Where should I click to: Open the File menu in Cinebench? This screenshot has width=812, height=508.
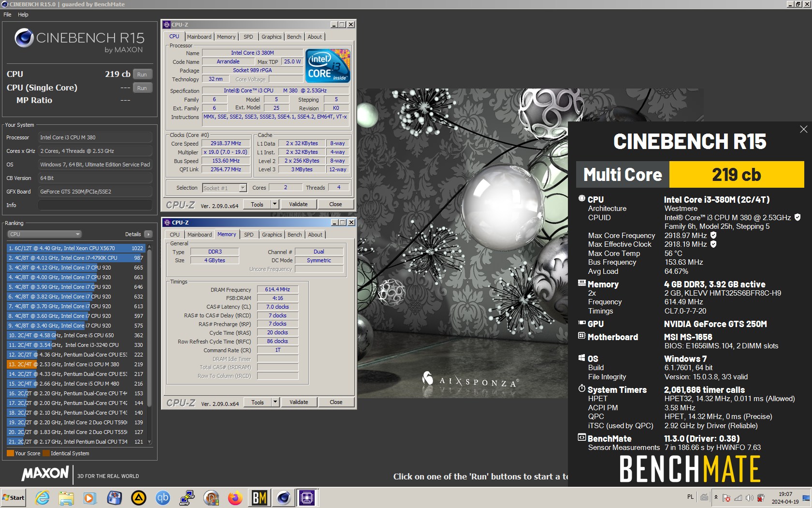coord(7,15)
